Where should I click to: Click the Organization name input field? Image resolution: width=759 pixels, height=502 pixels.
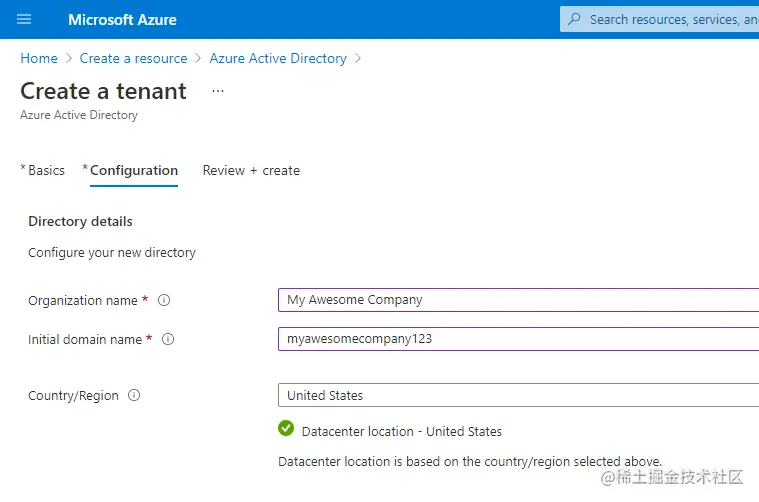click(x=518, y=300)
